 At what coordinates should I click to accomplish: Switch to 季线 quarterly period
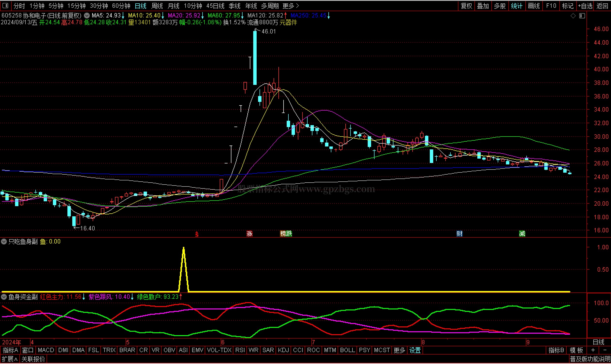(235, 6)
